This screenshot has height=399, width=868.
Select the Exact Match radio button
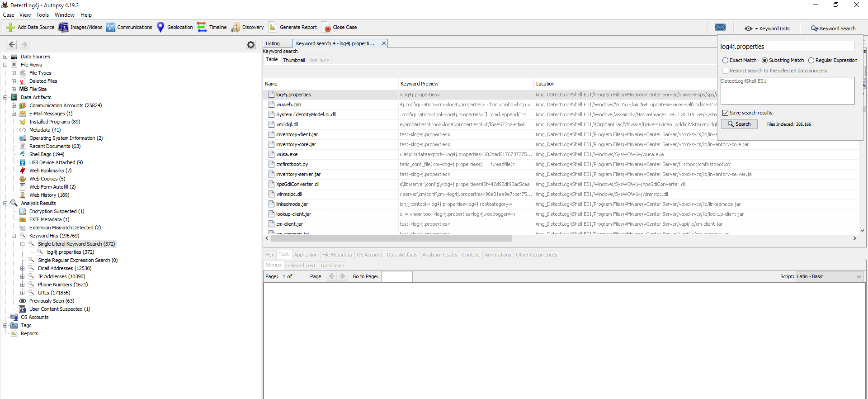(x=725, y=60)
